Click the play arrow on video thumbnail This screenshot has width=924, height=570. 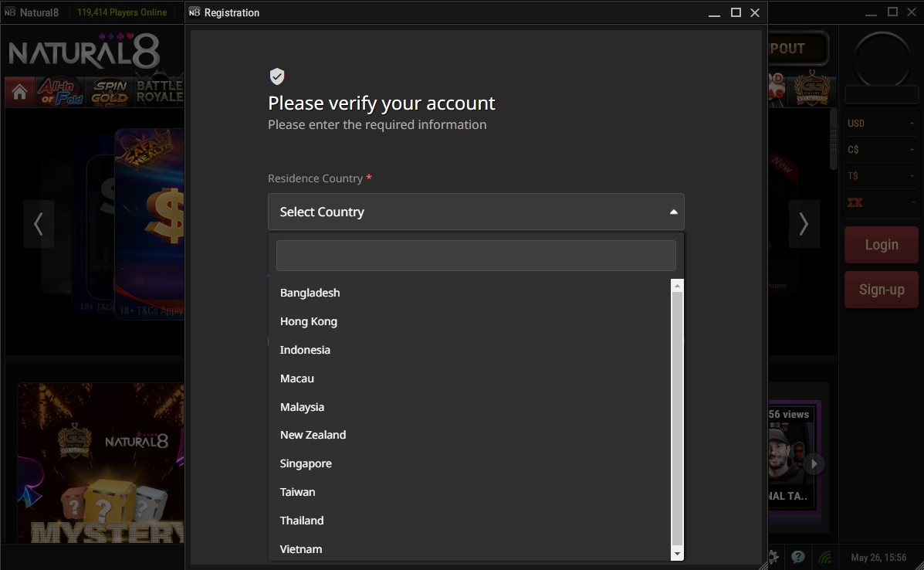click(x=813, y=464)
